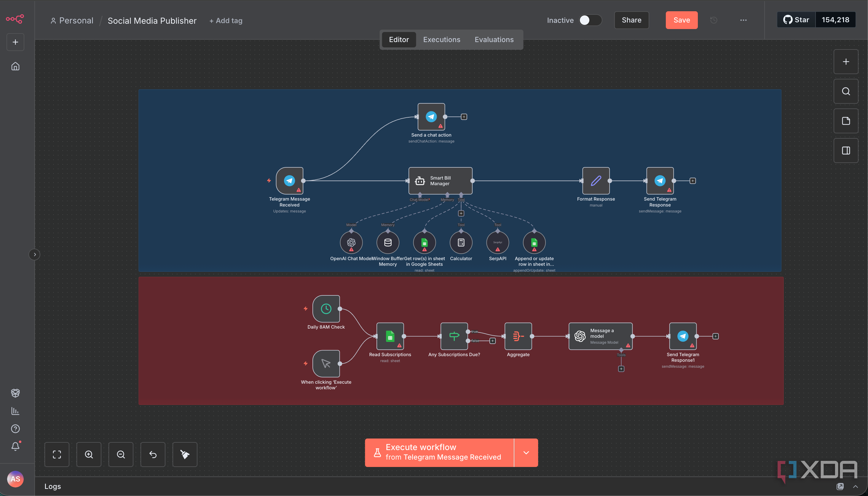Add a tool under Message a model Tools

[621, 369]
